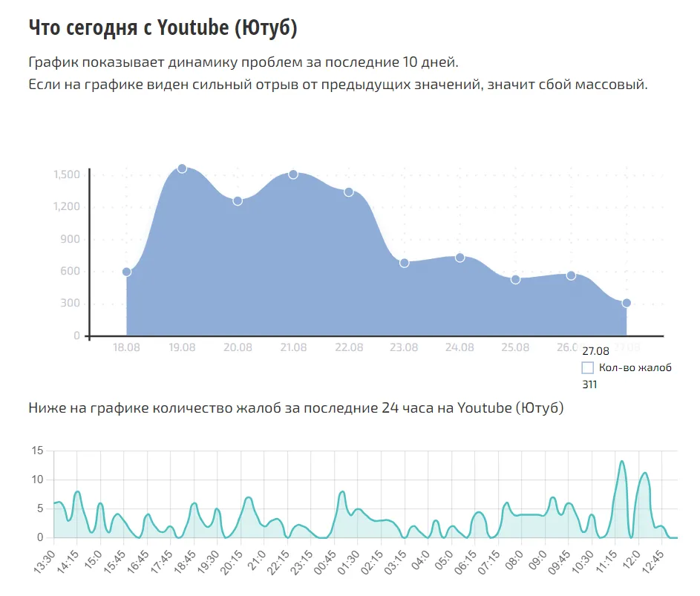Click the 19.08 peak data point
This screenshot has width=700, height=596.
click(182, 168)
